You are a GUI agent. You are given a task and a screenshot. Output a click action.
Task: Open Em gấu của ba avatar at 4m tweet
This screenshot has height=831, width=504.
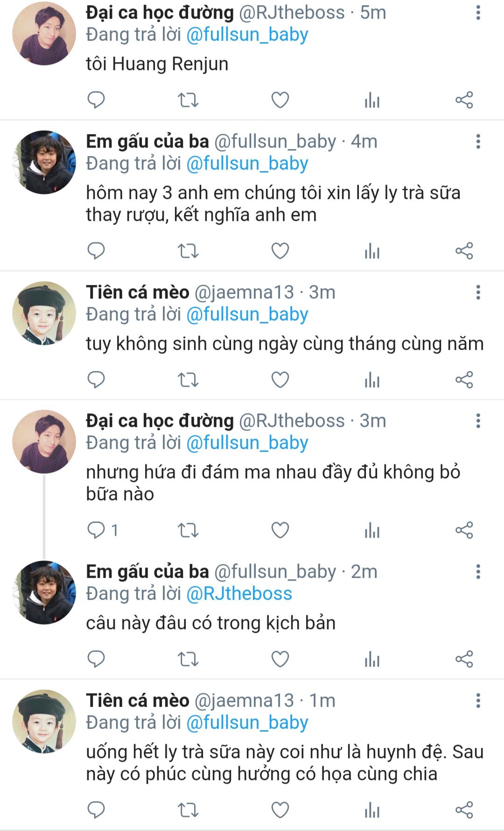(44, 162)
